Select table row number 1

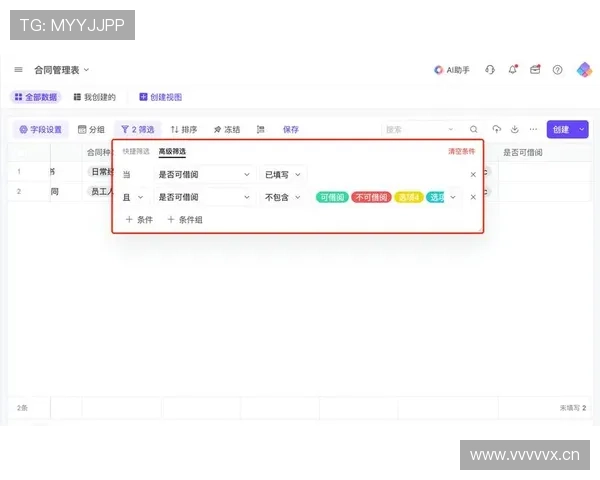[x=19, y=171]
